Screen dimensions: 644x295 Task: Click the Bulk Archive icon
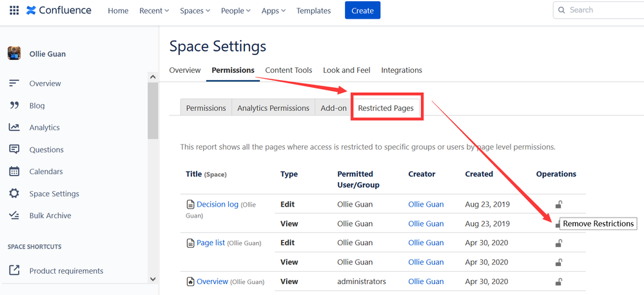click(14, 216)
